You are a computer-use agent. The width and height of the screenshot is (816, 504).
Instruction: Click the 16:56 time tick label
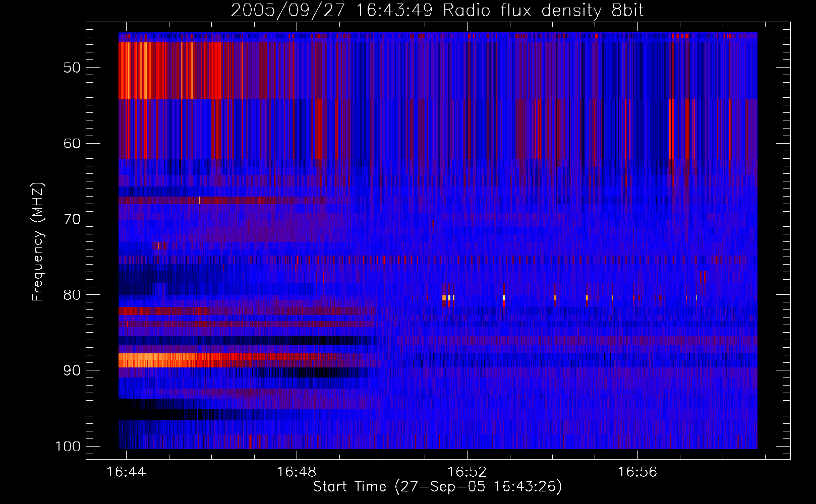(637, 472)
